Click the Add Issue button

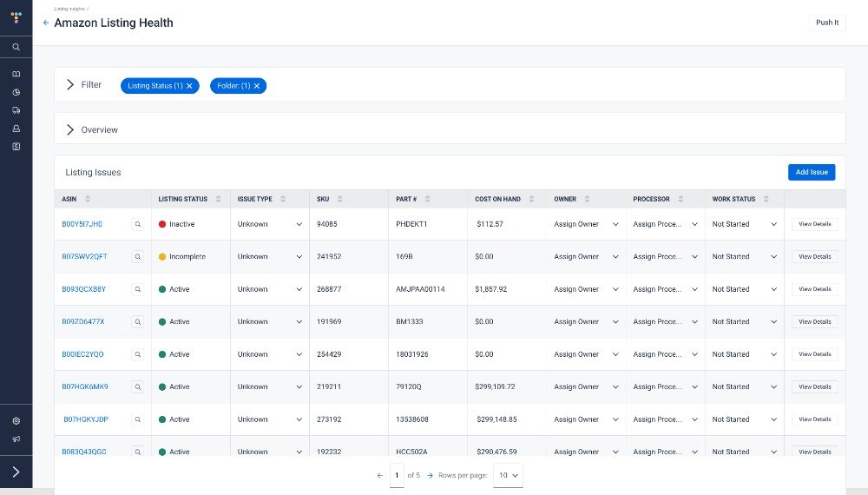pos(812,172)
